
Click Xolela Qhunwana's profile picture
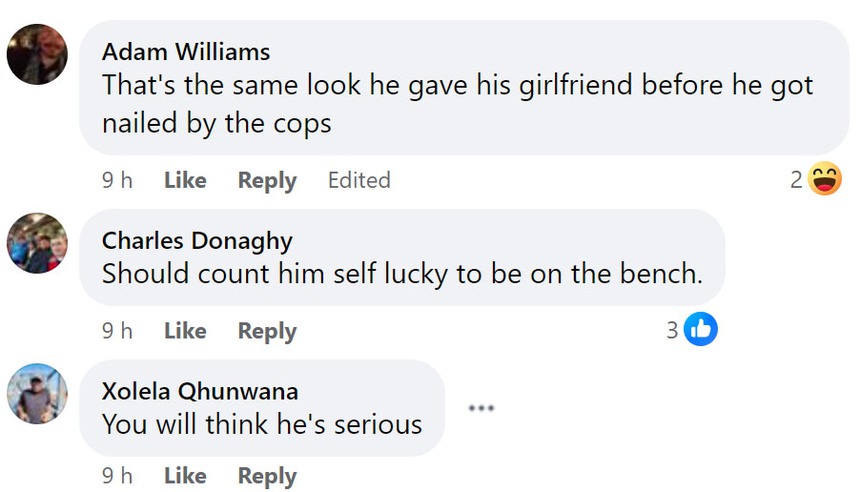tap(37, 393)
